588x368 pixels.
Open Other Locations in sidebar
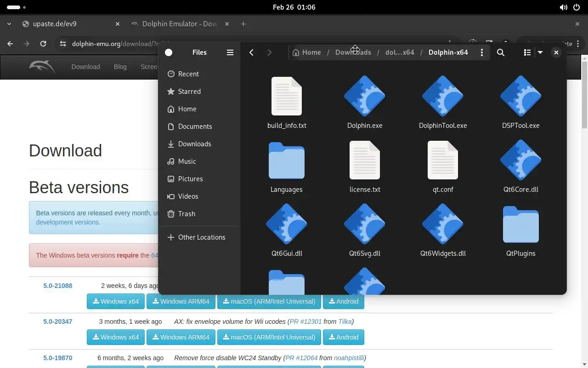click(199, 237)
